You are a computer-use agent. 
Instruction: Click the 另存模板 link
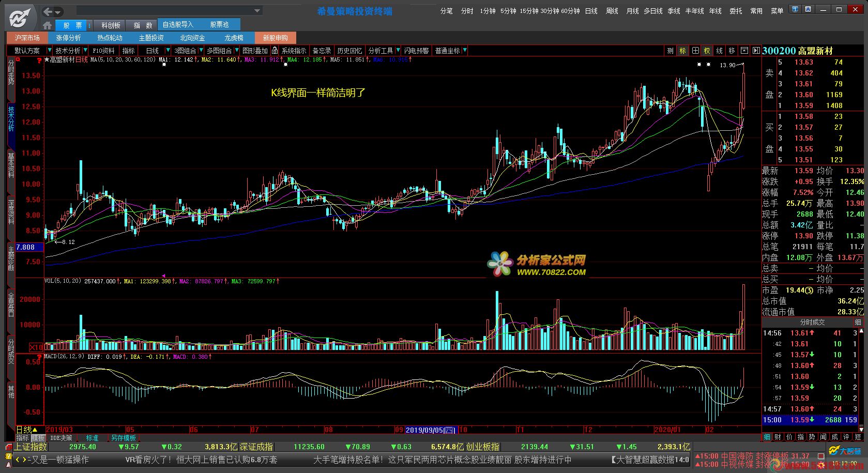click(123, 438)
